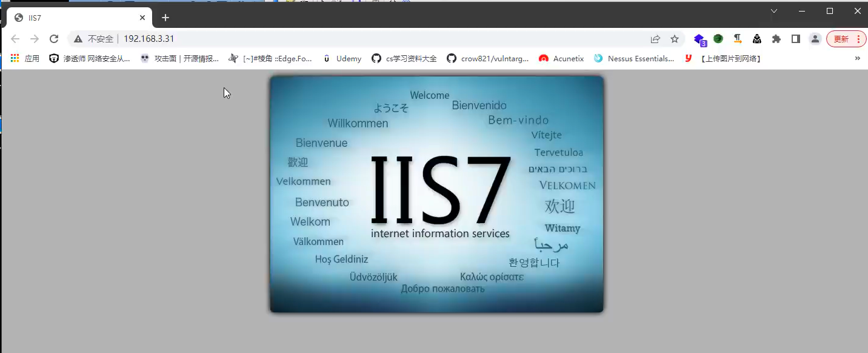Expand the tab search chevron

tap(774, 11)
